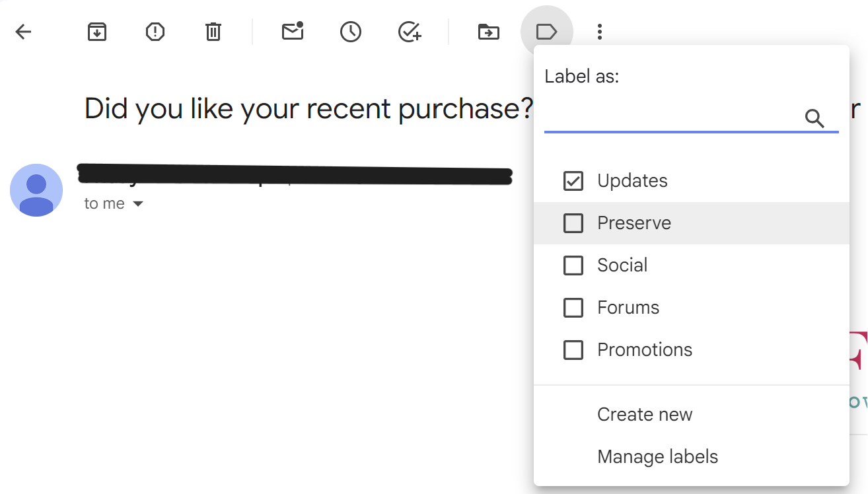The width and height of the screenshot is (868, 494).
Task: Enable the Promotions label checkbox
Action: (573, 350)
